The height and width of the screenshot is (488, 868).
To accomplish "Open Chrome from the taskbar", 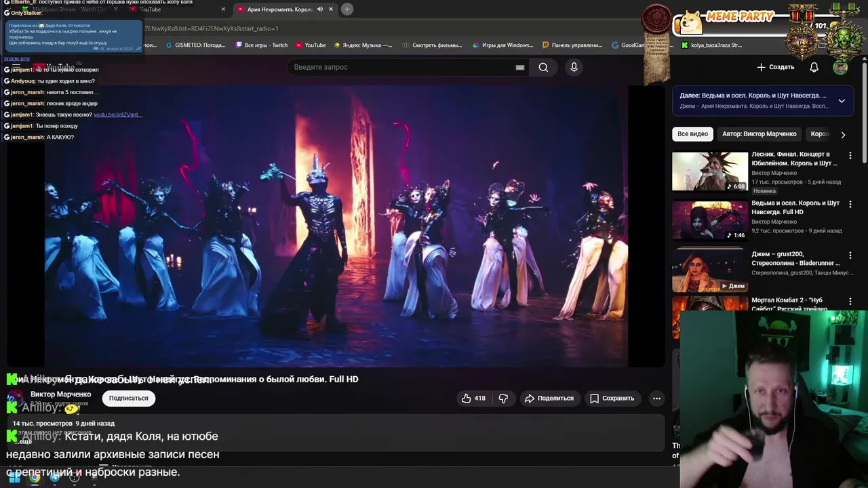I will click(35, 477).
